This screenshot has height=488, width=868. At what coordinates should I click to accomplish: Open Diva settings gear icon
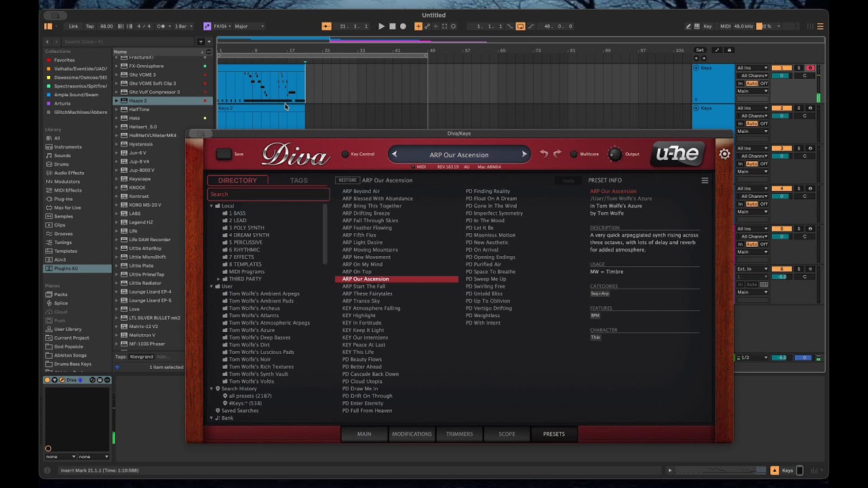tap(724, 154)
